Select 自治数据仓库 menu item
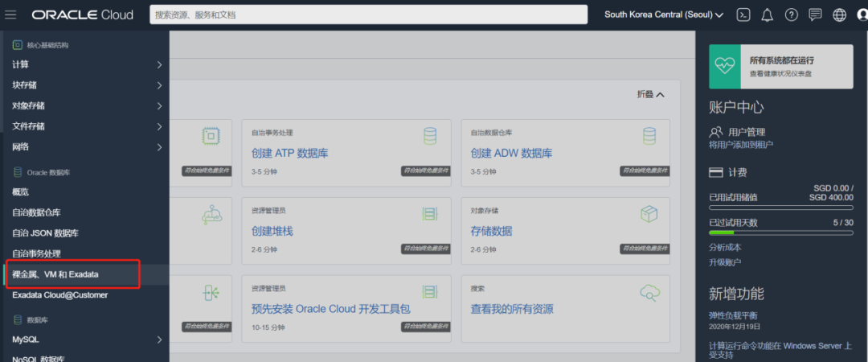This screenshot has width=868, height=362. click(x=36, y=212)
